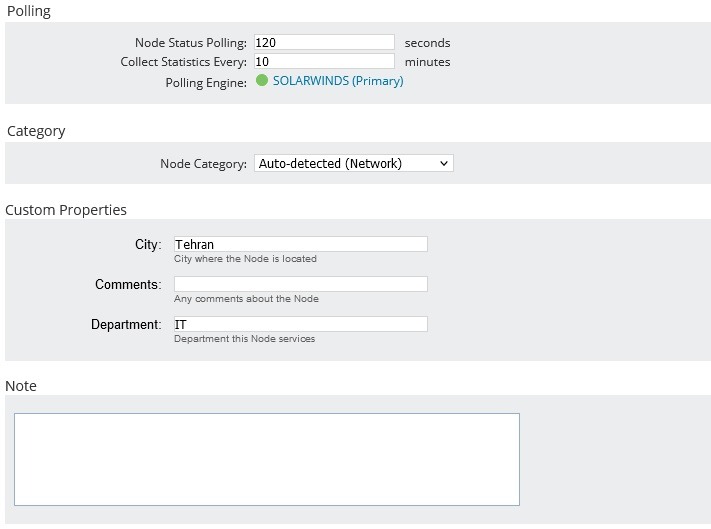Click the 'Node Status Polling:' label

point(190,43)
